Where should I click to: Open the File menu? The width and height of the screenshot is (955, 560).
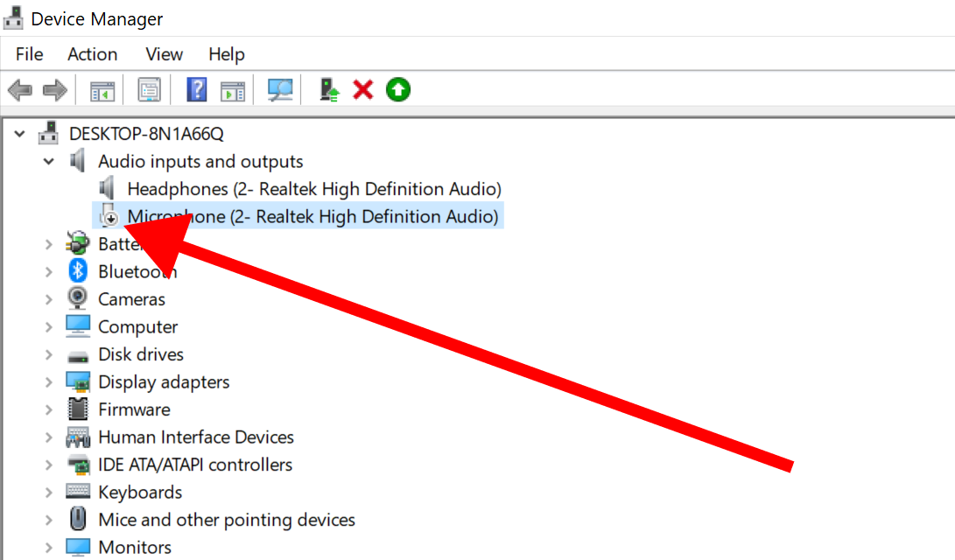(29, 54)
